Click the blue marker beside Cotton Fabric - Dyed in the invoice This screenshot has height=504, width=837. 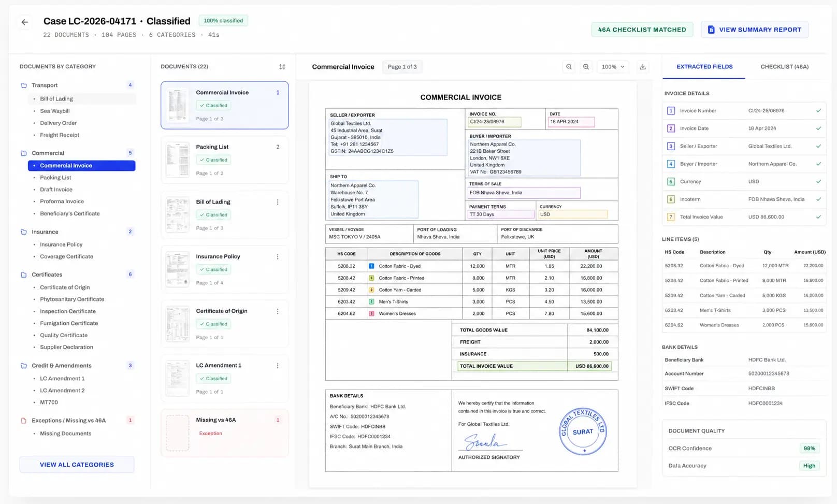click(371, 266)
